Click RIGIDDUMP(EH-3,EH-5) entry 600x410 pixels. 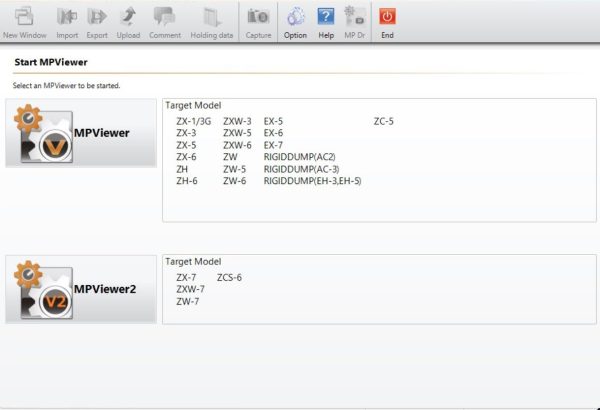[x=312, y=181]
